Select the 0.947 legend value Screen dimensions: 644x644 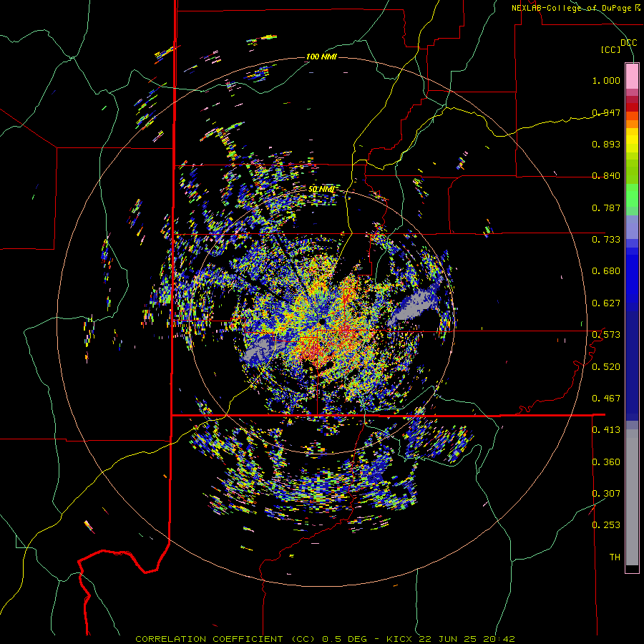pos(606,112)
